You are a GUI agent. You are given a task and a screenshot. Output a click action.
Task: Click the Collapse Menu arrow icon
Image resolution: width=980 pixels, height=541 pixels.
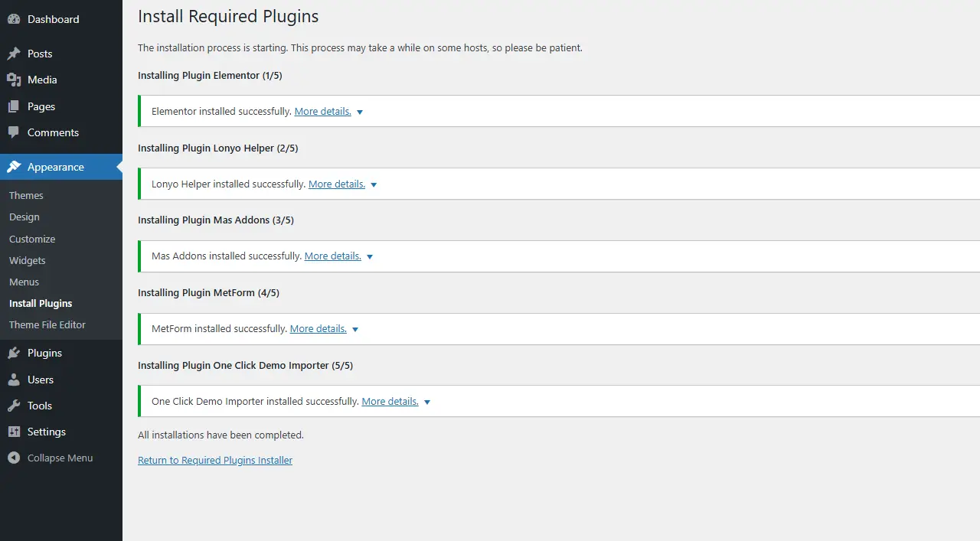(14, 458)
